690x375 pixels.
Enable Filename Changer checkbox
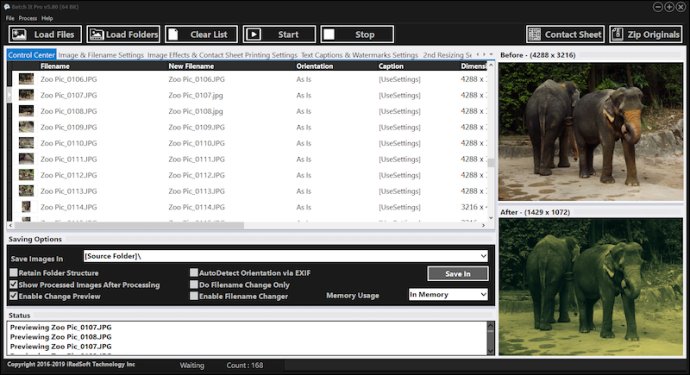(x=194, y=296)
